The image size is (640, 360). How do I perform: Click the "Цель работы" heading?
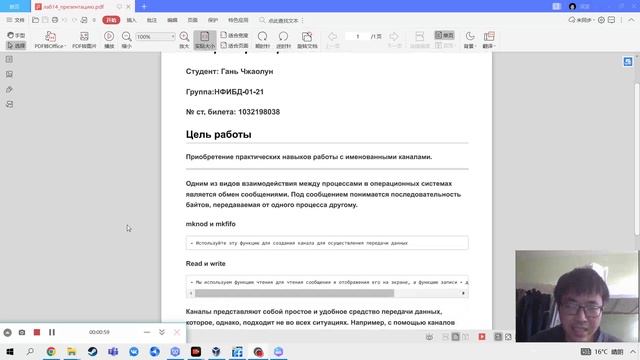(x=218, y=134)
